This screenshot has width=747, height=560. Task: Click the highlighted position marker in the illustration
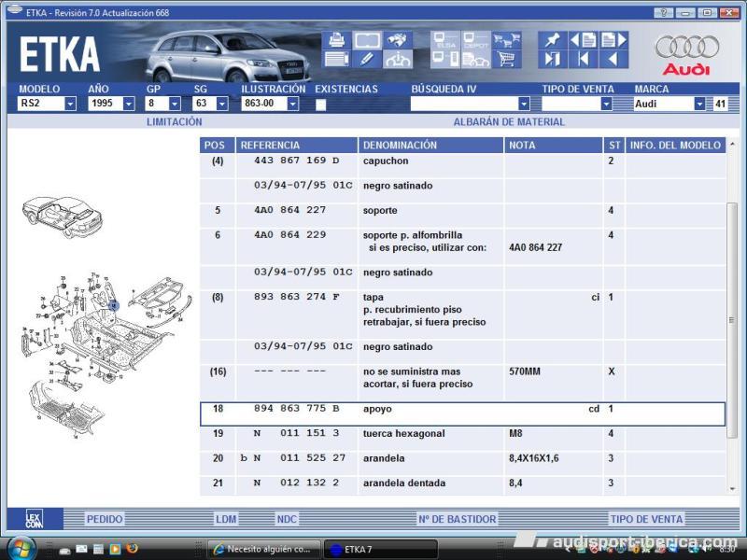point(113,305)
